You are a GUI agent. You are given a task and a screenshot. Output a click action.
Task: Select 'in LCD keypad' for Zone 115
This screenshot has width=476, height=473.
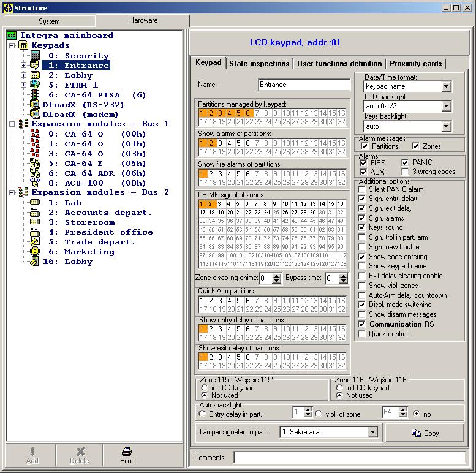205,388
